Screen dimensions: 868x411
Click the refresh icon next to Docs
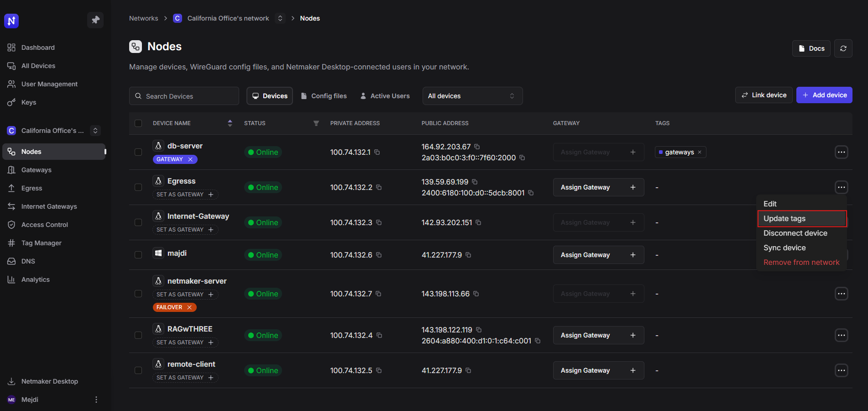pos(843,48)
